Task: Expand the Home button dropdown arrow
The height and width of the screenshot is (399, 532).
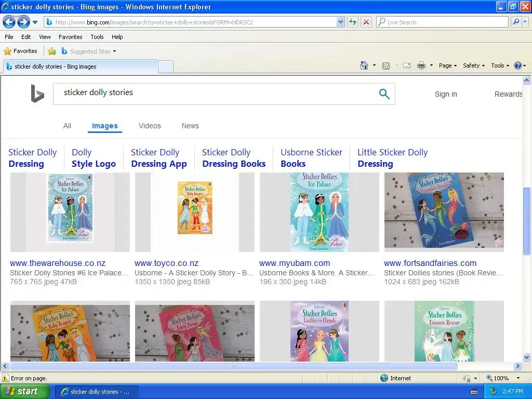Action: click(x=374, y=65)
